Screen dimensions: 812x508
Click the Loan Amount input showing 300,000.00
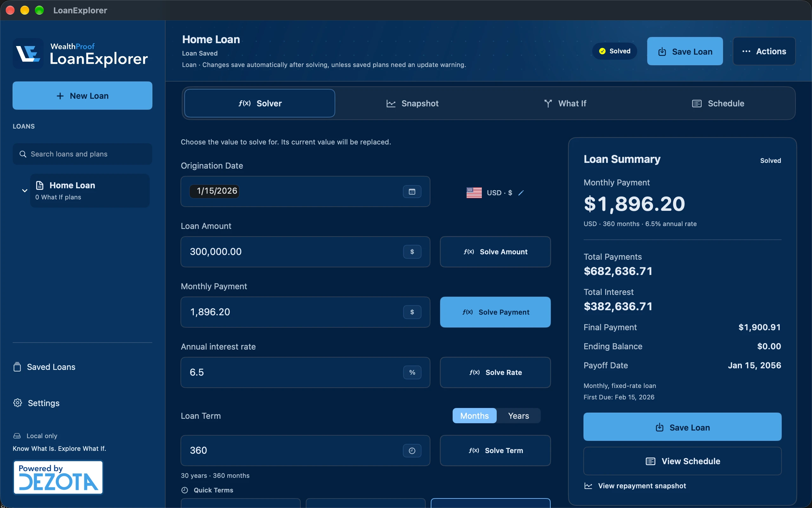click(x=305, y=252)
